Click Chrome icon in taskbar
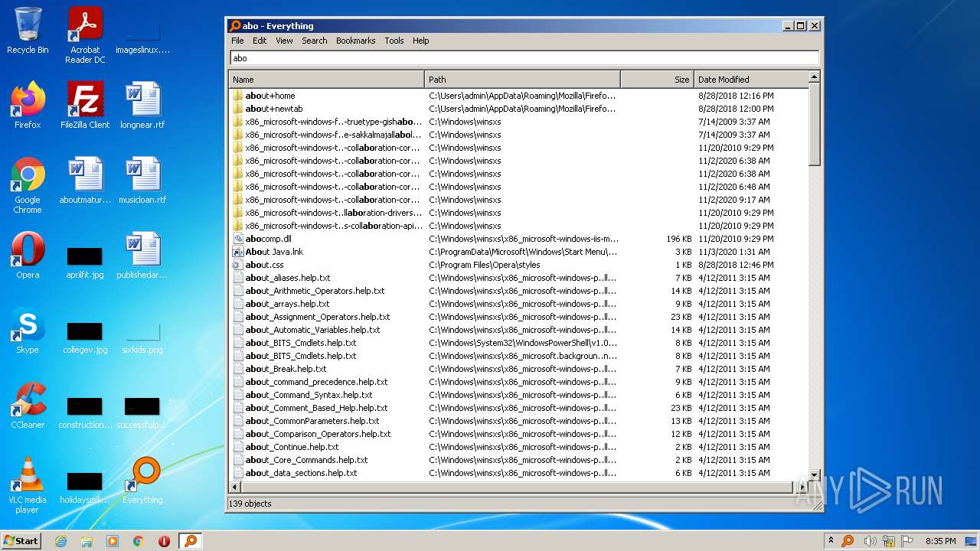The image size is (980, 551). 139,541
